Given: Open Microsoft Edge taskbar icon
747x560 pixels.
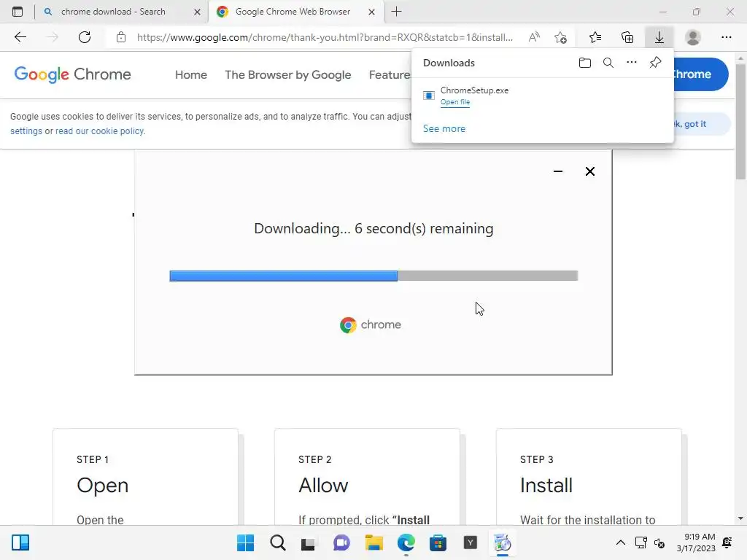Looking at the screenshot, I should tap(406, 542).
